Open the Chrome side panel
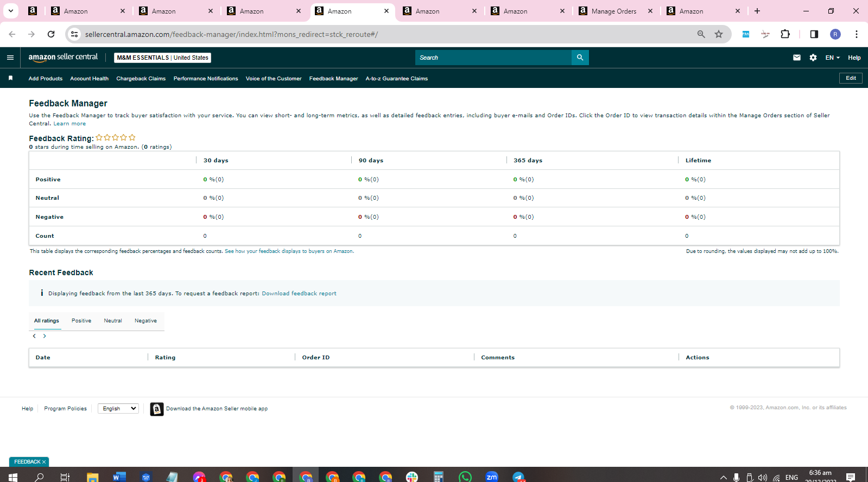Screen dimensions: 868x482 coord(814,34)
